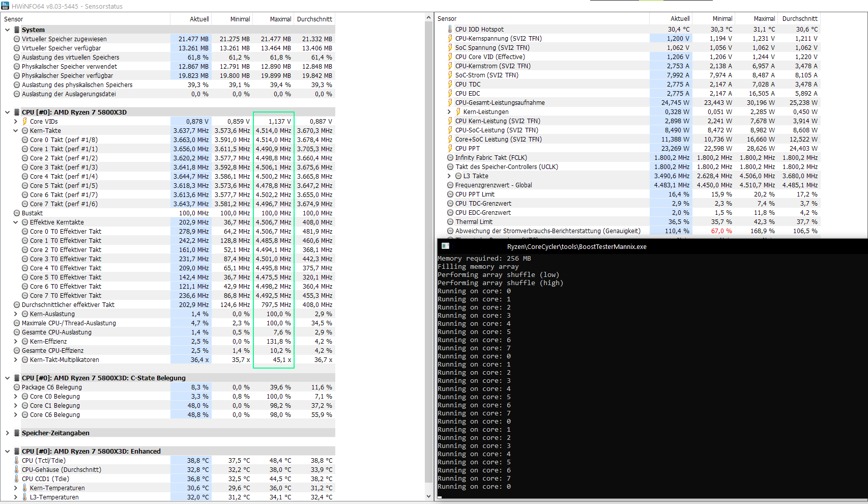Click icon beside CPU PPT Limit
The height and width of the screenshot is (504, 868).
(x=450, y=194)
